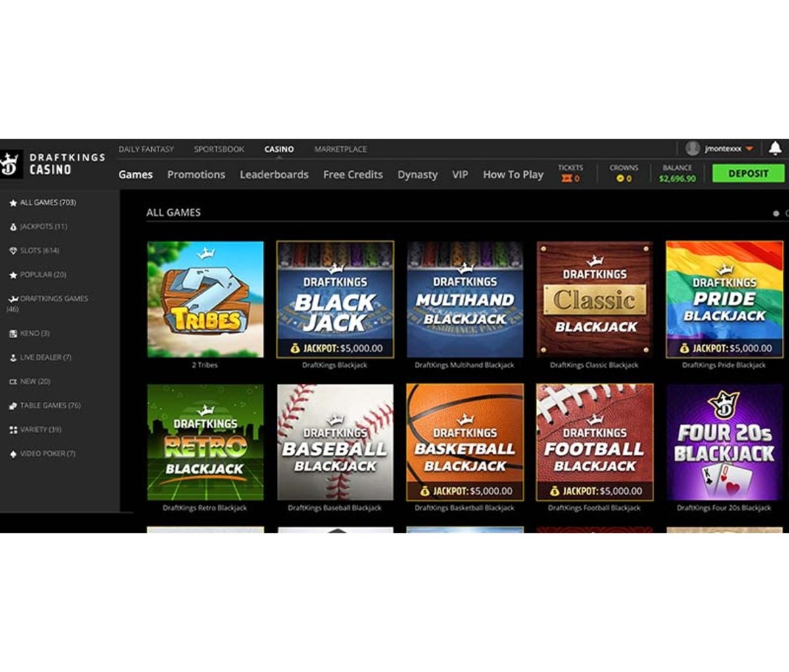Launch the DraftKings Football Blackjack tile
The image size is (789, 672).
click(595, 443)
